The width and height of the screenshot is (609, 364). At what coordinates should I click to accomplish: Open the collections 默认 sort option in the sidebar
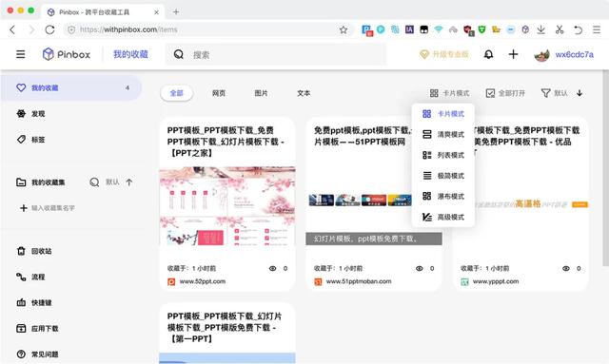click(112, 182)
